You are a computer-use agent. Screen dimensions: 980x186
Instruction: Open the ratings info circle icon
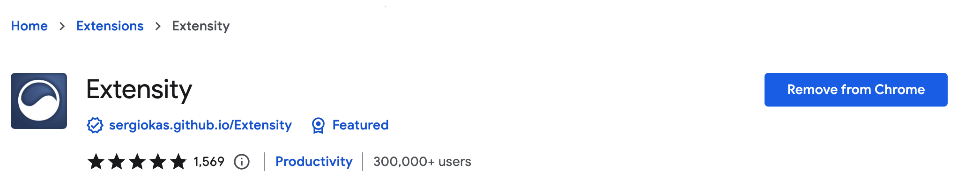click(242, 162)
